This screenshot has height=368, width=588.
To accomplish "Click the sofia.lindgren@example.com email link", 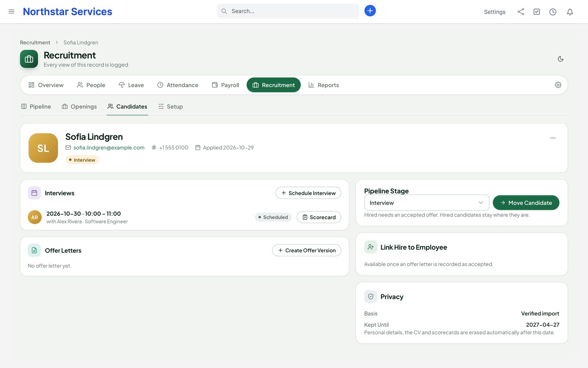I will point(109,148).
